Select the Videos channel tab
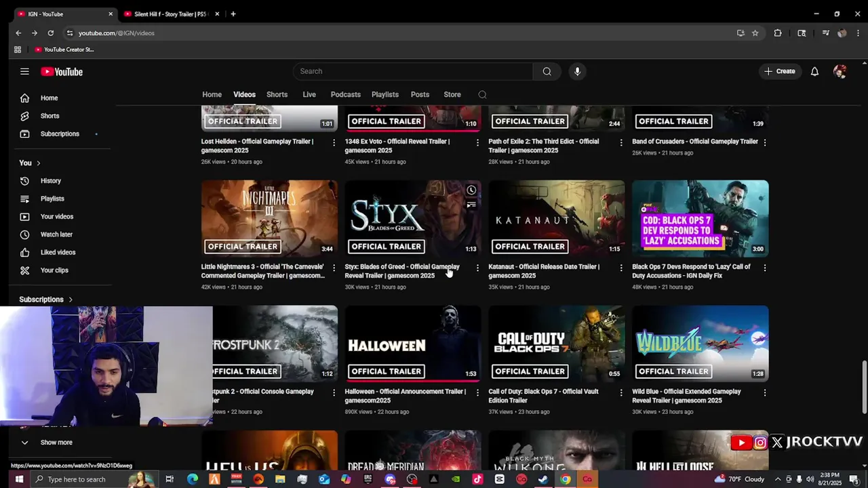Screen dimensions: 868x488 coord(244,95)
